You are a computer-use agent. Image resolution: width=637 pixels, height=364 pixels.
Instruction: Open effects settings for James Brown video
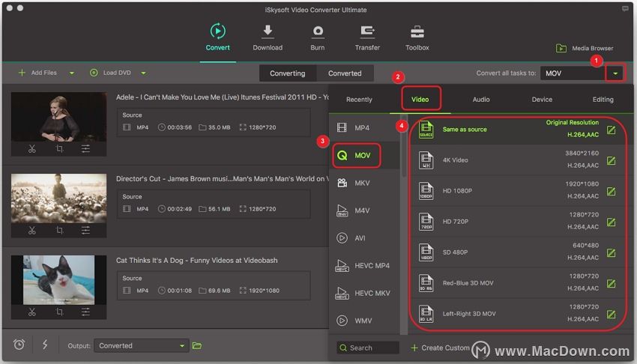click(85, 231)
